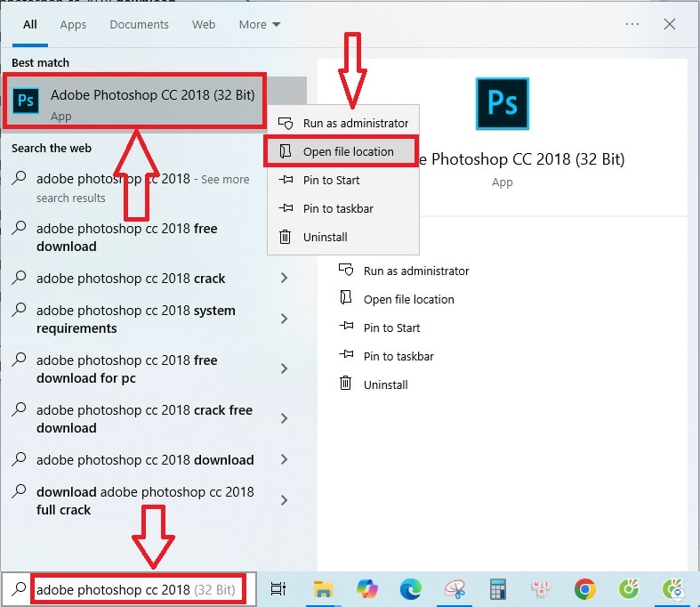Open the three-dot options menu
Viewport: 700px width, 607px height.
(x=632, y=24)
